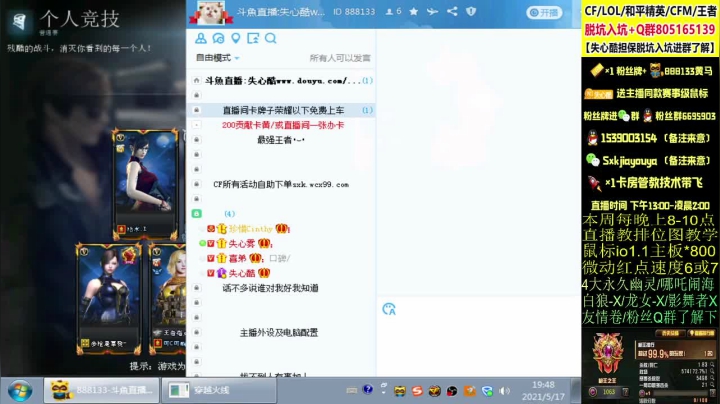Switch to 888133-斗鱼直播 taskbar window
The width and height of the screenshot is (720, 404).
(x=101, y=391)
